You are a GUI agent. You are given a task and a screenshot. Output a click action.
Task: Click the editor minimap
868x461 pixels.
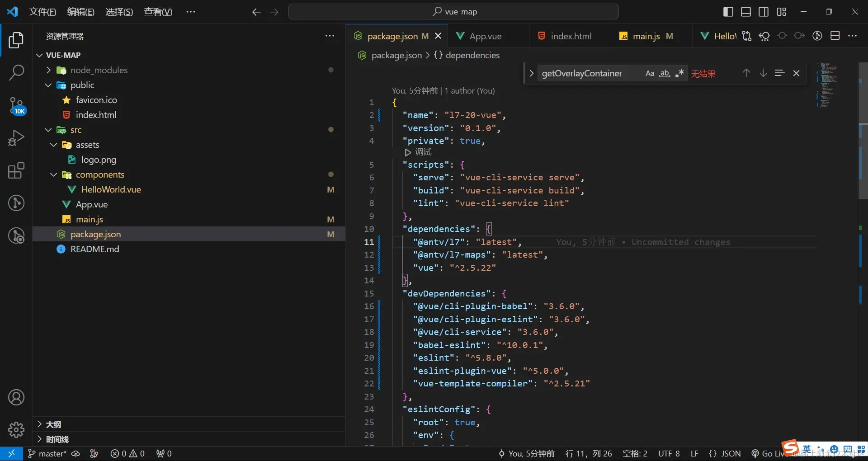[x=827, y=85]
